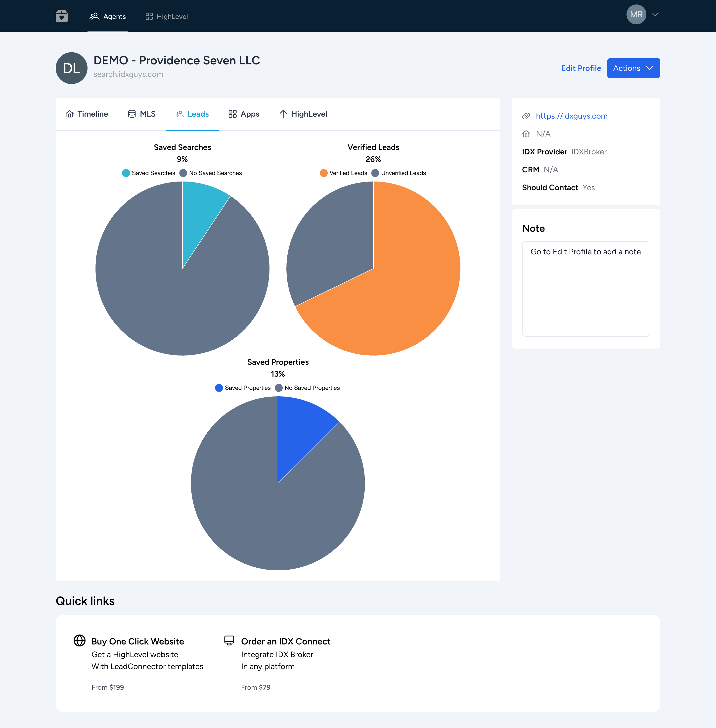This screenshot has height=728, width=716.
Task: Click the Edit Profile link
Action: click(x=581, y=68)
